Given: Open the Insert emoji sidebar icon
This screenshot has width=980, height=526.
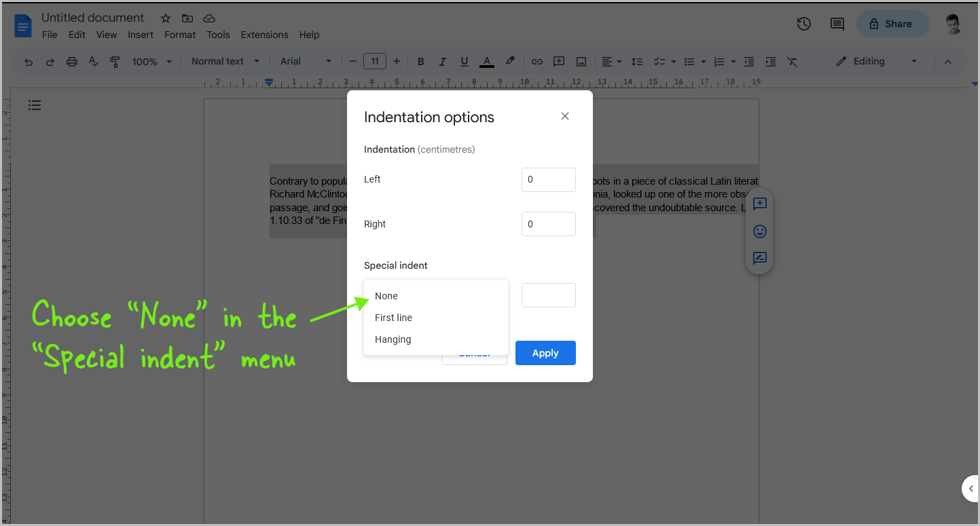Looking at the screenshot, I should click(x=759, y=231).
